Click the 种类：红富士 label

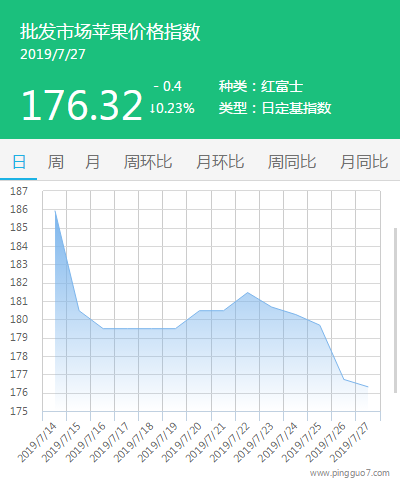tap(261, 87)
